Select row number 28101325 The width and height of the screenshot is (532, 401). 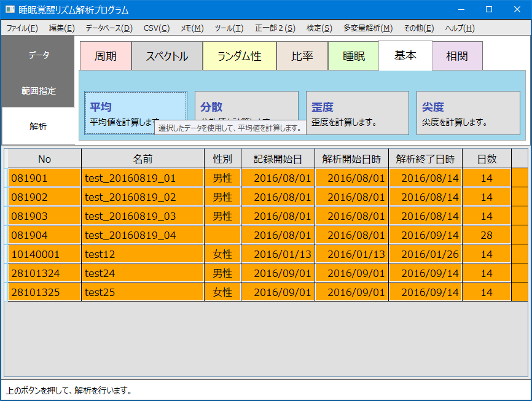pos(44,292)
